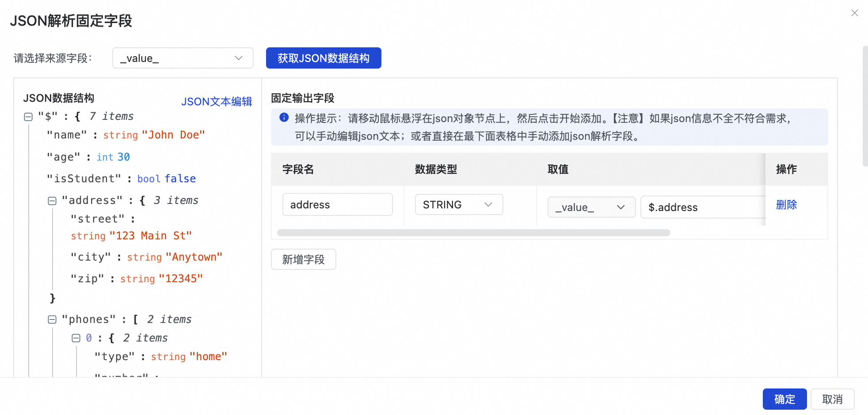Screen dimensions: 868x415
Task: Click the 数据类型 column header
Action: 436,169
